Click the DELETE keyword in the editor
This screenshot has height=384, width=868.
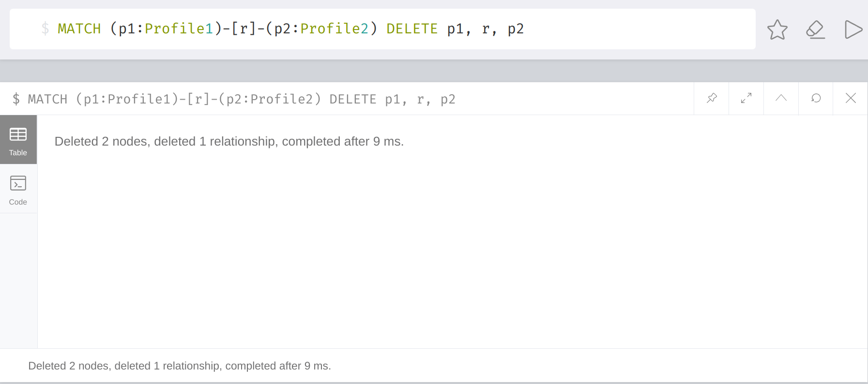pos(412,29)
